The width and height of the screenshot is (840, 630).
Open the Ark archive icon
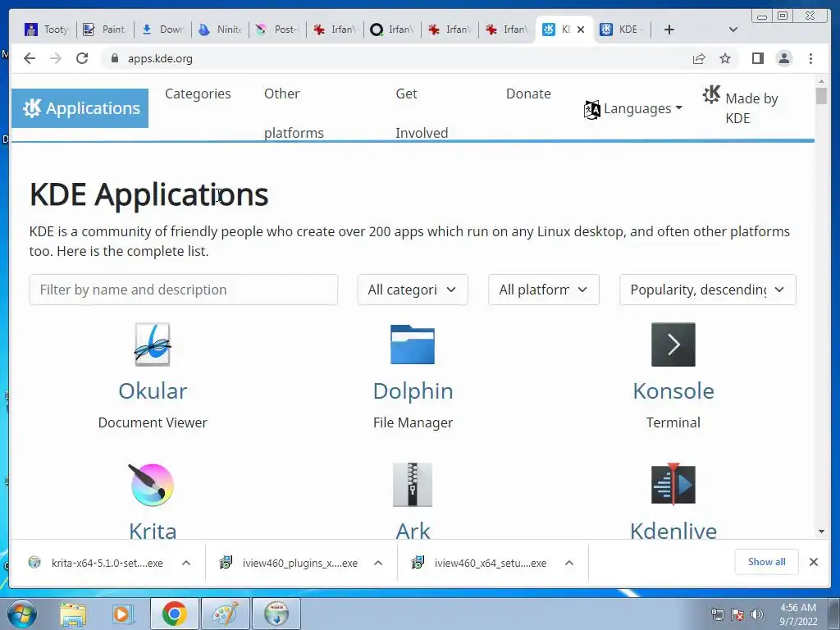click(x=413, y=485)
